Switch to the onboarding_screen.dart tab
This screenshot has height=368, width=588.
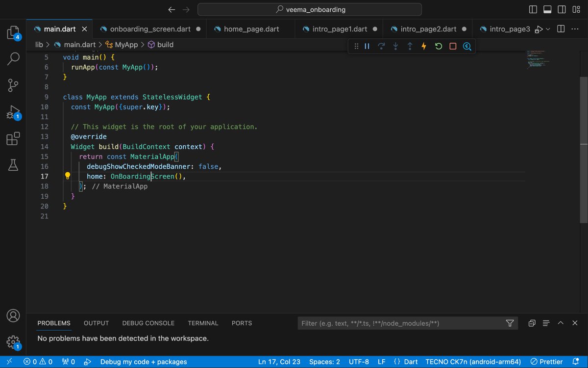tap(150, 29)
